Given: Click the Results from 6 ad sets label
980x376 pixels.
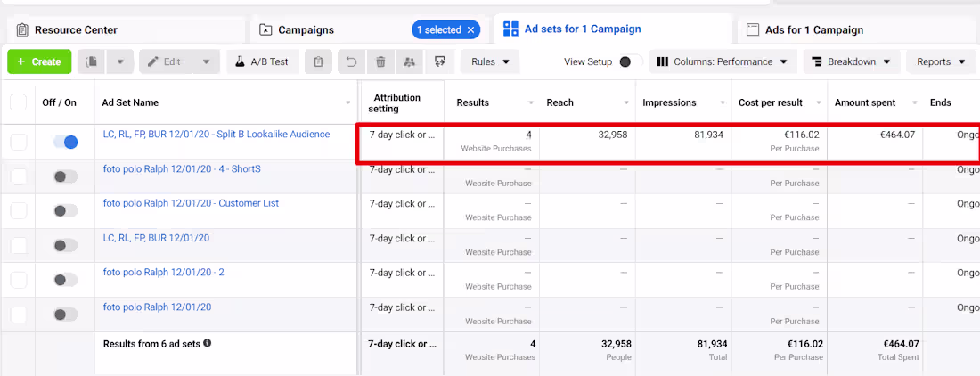Looking at the screenshot, I should click(151, 344).
